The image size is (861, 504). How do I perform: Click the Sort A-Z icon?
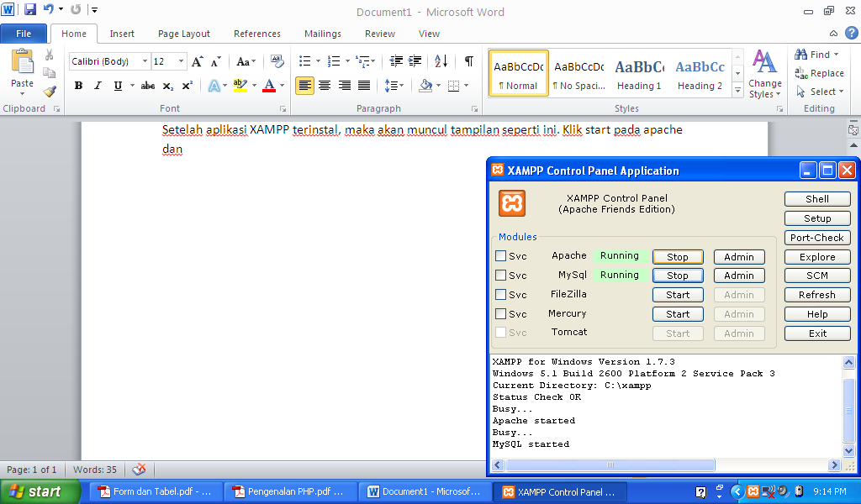[441, 60]
